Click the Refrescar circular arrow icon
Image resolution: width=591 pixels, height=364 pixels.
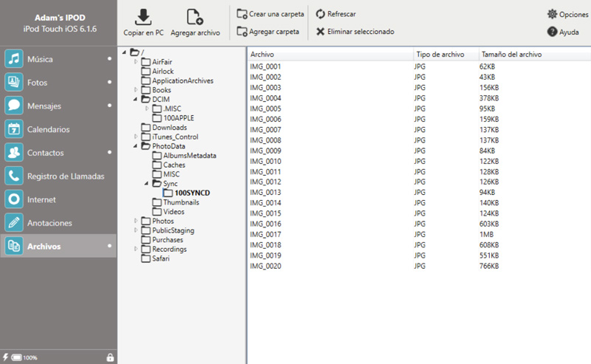[321, 14]
